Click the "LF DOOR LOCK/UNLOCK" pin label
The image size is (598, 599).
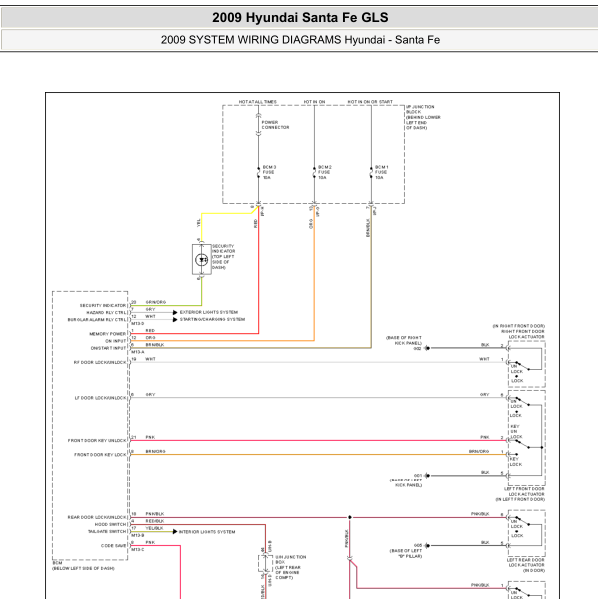(100, 398)
